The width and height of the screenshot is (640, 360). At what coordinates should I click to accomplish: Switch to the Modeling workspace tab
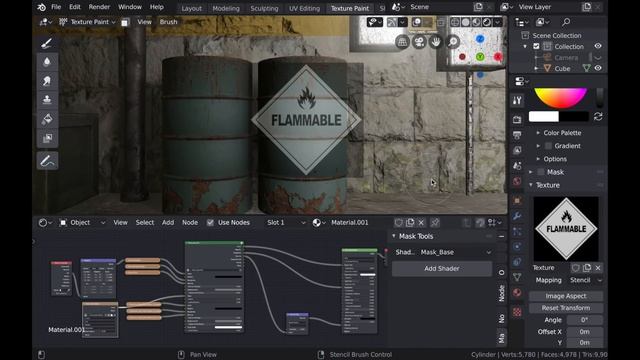click(x=226, y=8)
